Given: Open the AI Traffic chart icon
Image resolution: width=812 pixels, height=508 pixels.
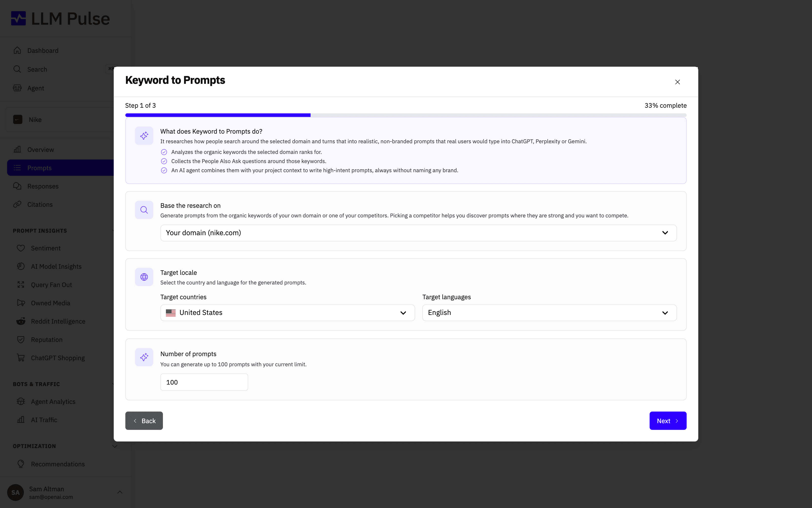Looking at the screenshot, I should (21, 420).
